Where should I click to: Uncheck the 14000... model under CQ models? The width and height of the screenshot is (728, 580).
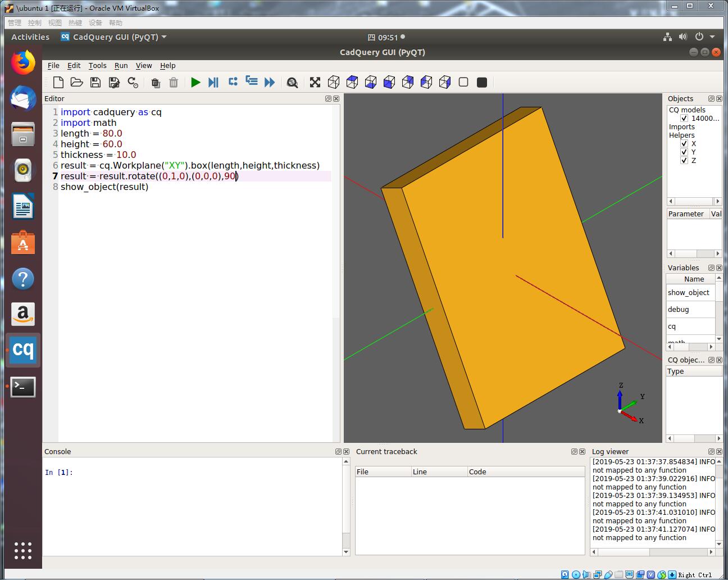[684, 118]
